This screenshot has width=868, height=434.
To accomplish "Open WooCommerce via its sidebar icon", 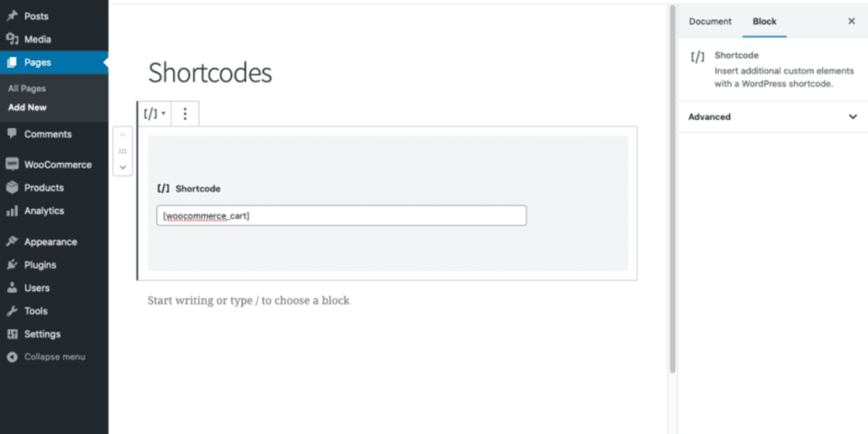I will coord(12,164).
